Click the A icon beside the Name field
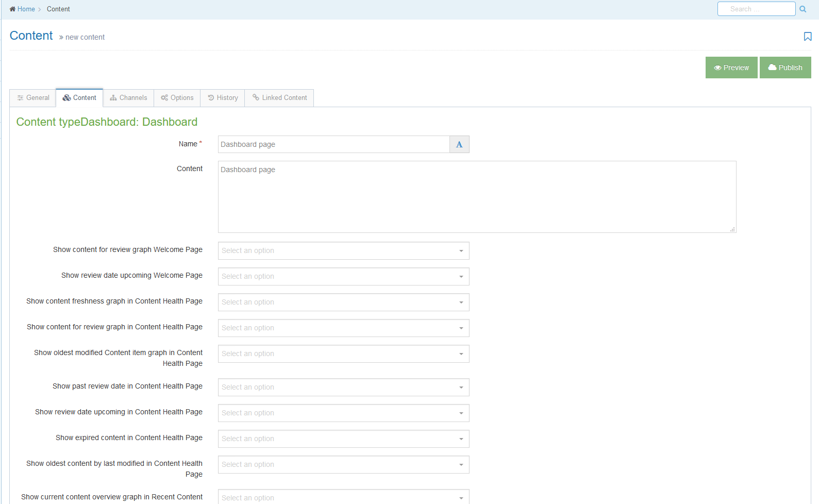 [x=459, y=144]
